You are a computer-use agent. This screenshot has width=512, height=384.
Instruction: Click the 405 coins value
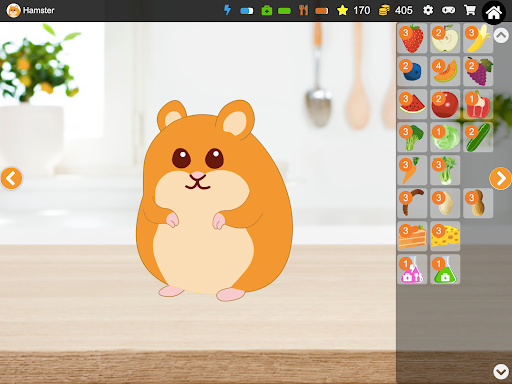pos(404,10)
